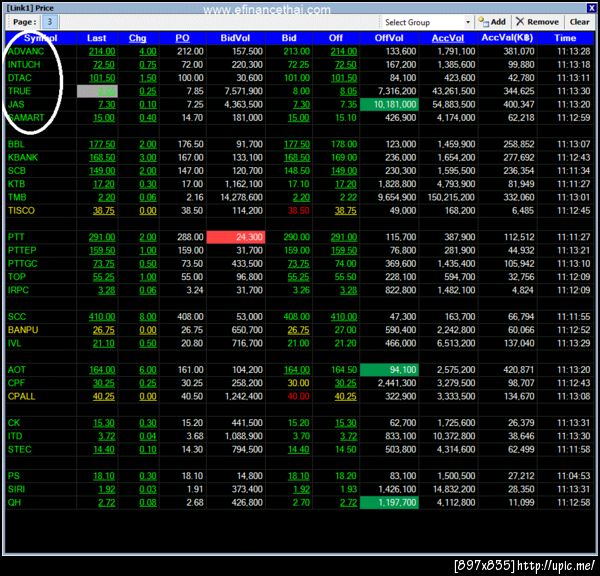Click CPALL bid 40.00 in red
Screen dimensions: 600x576
click(x=298, y=396)
